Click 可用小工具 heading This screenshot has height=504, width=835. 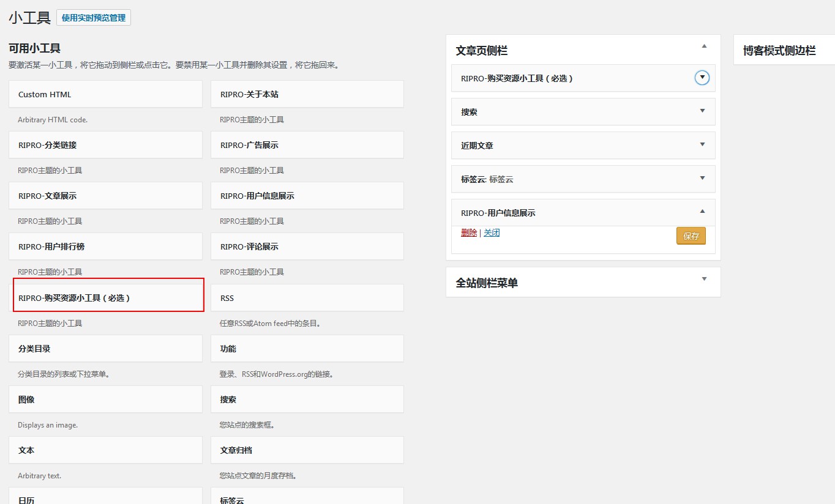[34, 48]
